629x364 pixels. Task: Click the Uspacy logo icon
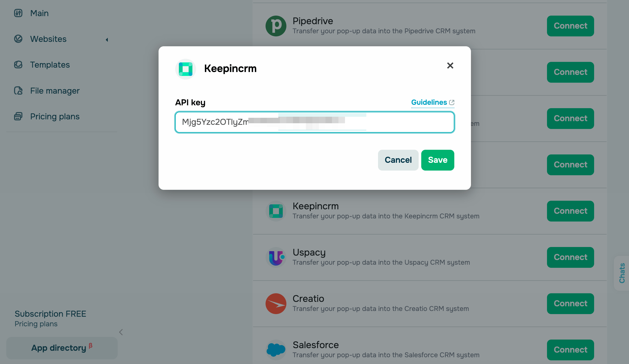[276, 257]
